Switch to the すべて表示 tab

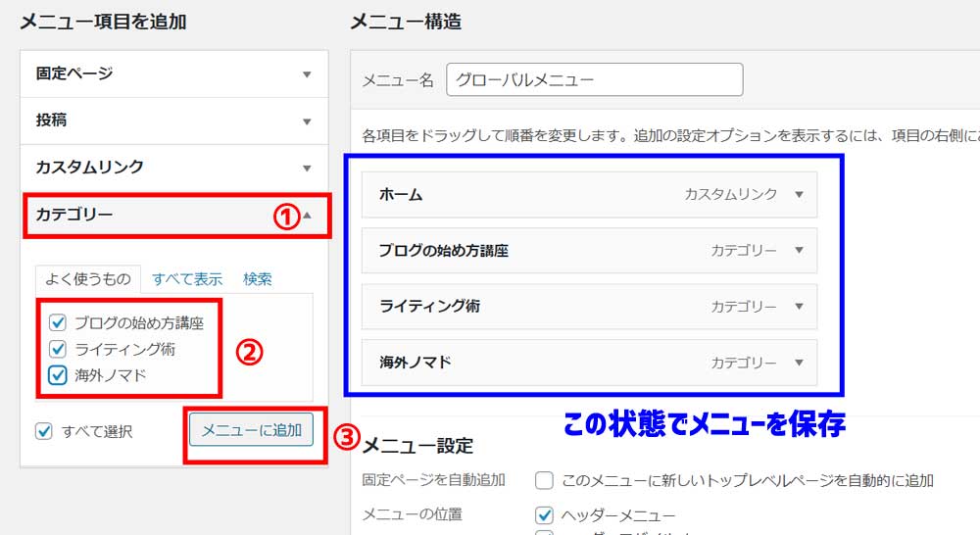pyautogui.click(x=186, y=279)
